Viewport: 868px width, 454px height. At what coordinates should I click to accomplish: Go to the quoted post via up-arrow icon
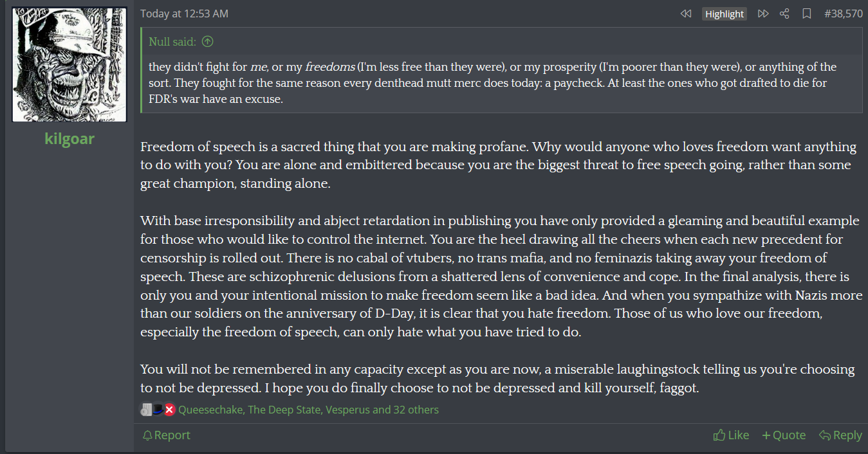[x=207, y=42]
